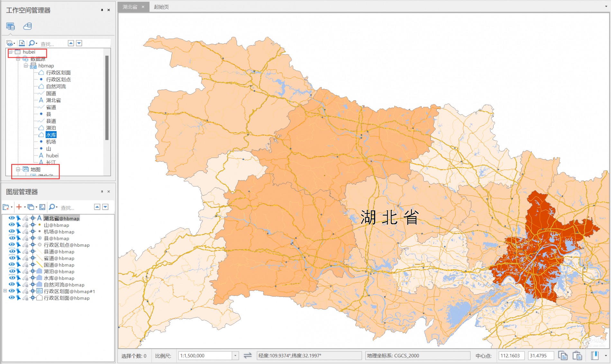Click the polygon symbol of 水库@hbmap layer

(x=39, y=278)
